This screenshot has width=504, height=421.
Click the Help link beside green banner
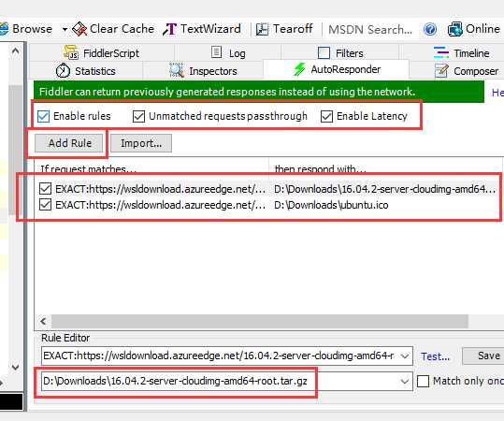coord(497,93)
